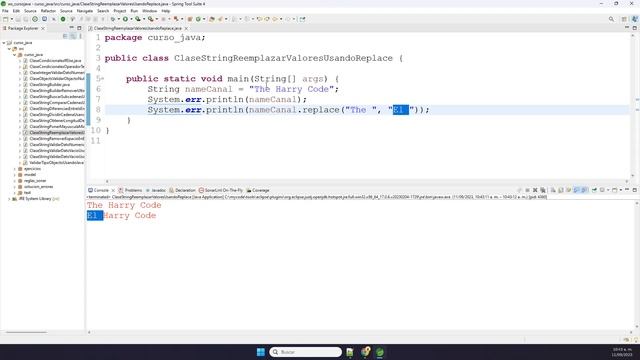Screen dimensions: 640x360
Task: Click the Buscar taskbar search box
Action: click(305, 352)
